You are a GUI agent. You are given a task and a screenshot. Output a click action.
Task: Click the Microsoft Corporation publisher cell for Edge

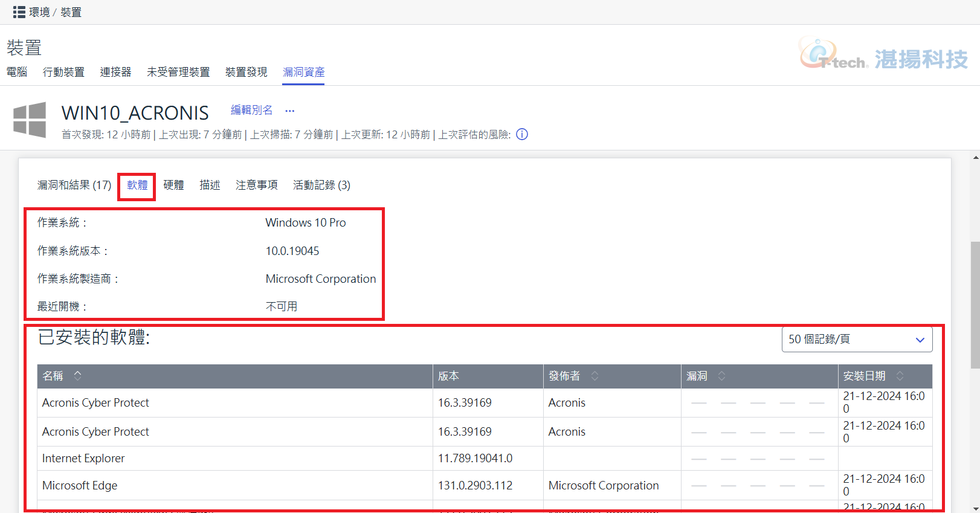[x=604, y=486]
